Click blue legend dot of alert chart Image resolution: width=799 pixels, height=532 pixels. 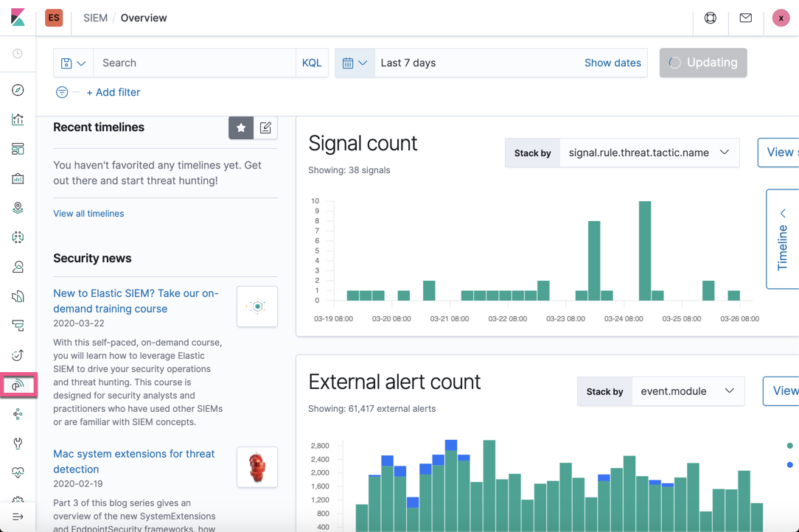tap(790, 465)
